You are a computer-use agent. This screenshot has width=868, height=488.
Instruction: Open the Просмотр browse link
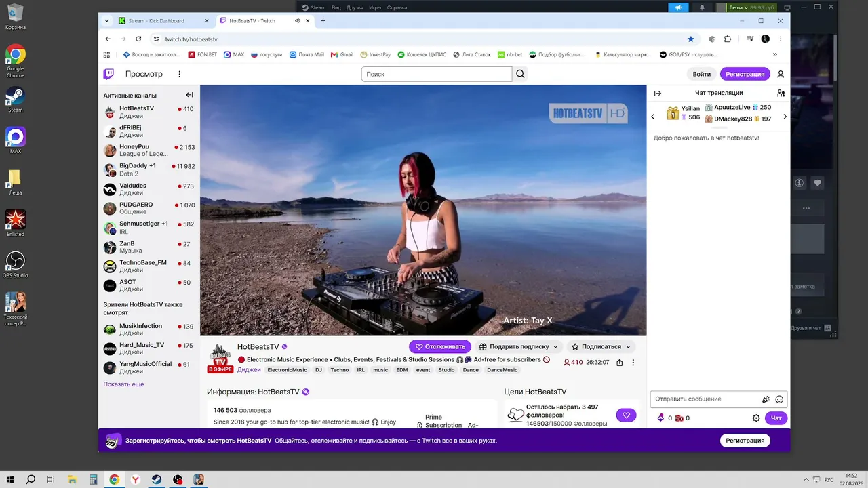tap(144, 74)
